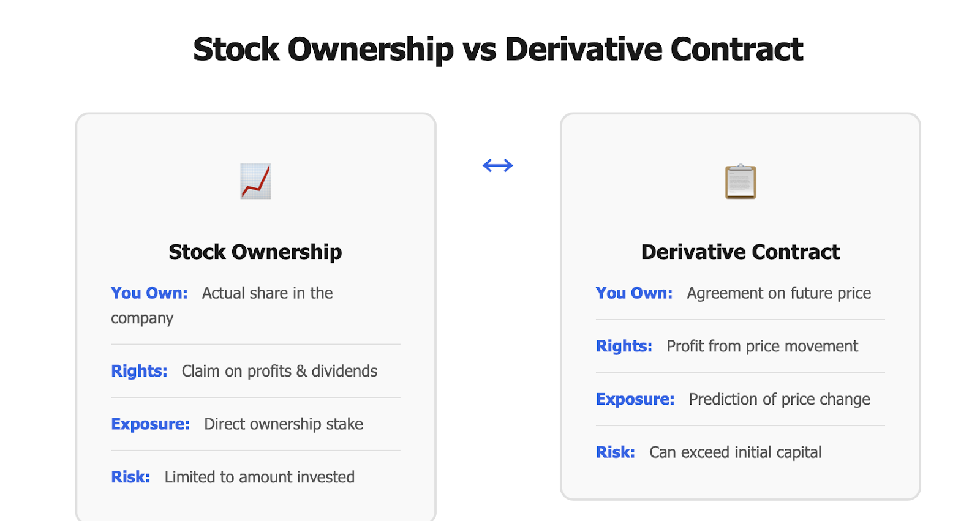The image size is (980, 521).
Task: Click 'You Own:' label in Stock Ownership card
Action: [x=149, y=293]
